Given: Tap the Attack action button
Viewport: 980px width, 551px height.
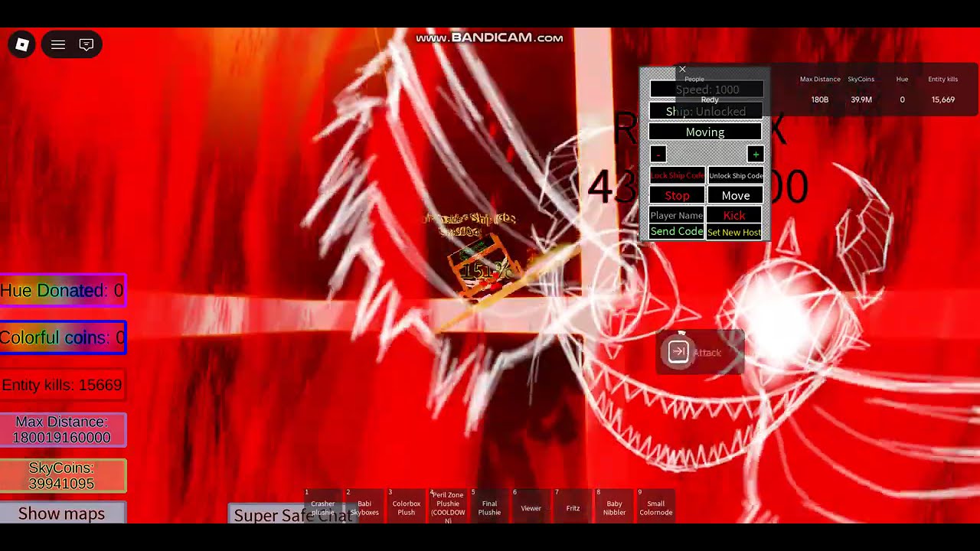Looking at the screenshot, I should click(x=700, y=352).
